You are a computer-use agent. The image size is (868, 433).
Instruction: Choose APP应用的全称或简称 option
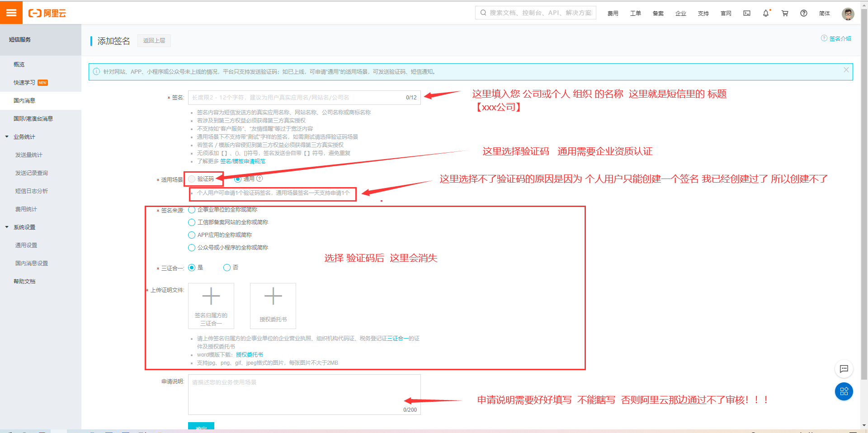[x=192, y=235]
